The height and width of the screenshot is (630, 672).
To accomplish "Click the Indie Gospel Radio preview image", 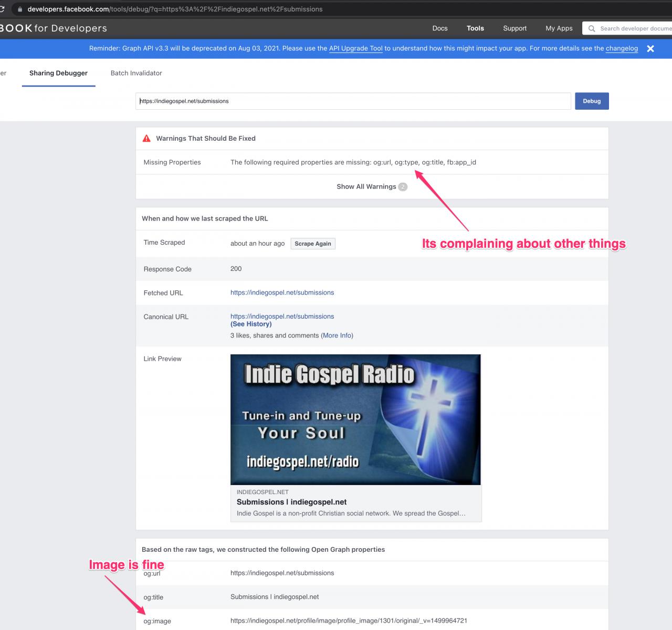I will pos(355,419).
